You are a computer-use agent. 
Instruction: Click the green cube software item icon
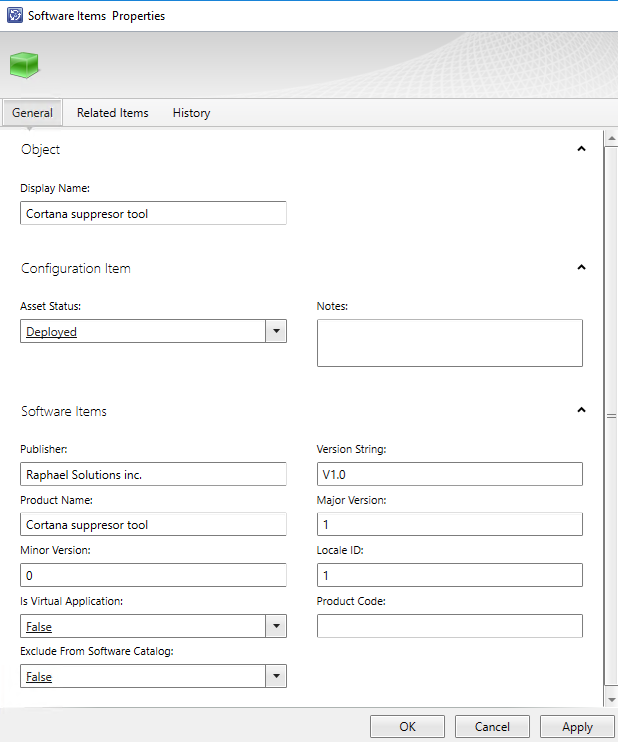[23, 66]
